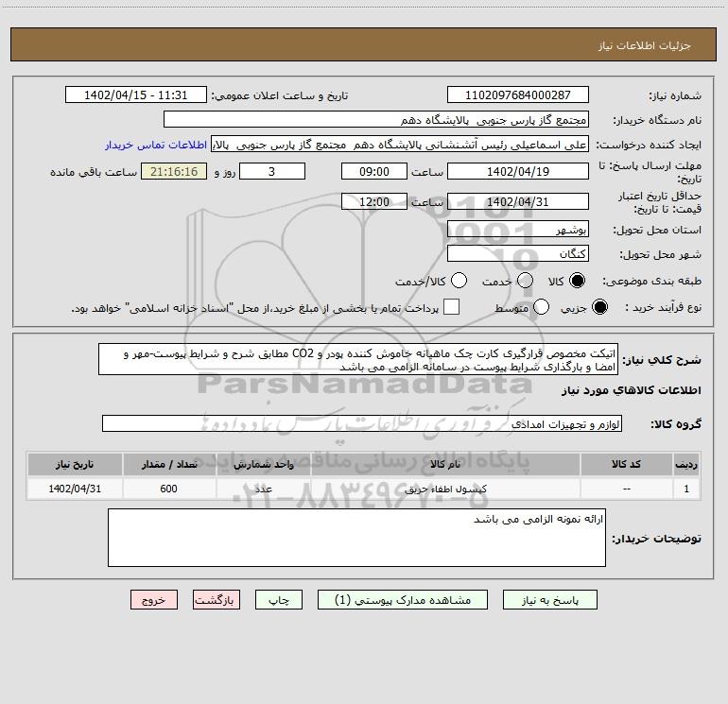Click مشاهده مدارک پیوستی (1) button
The height and width of the screenshot is (704, 728).
403,600
